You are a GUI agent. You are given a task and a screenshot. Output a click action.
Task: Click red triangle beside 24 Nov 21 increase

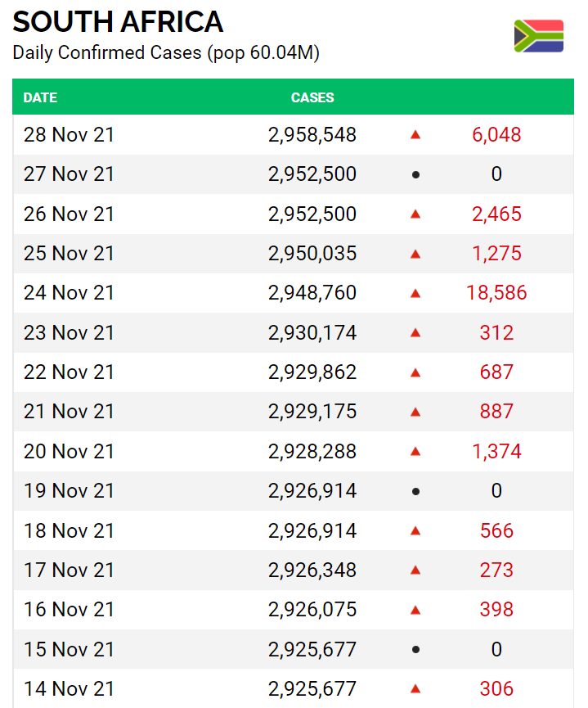[415, 293]
